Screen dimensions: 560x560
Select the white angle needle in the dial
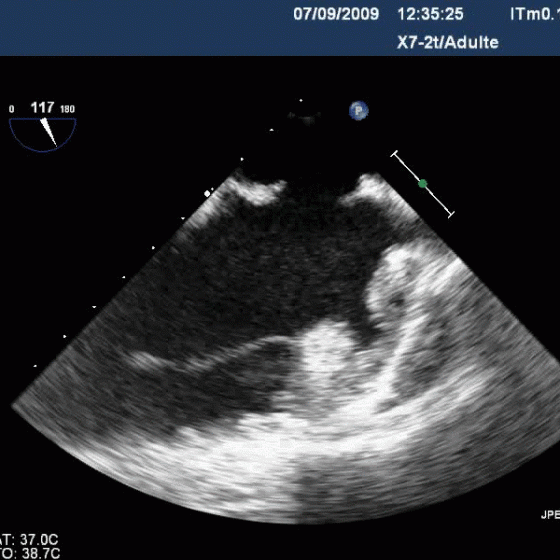click(x=49, y=132)
